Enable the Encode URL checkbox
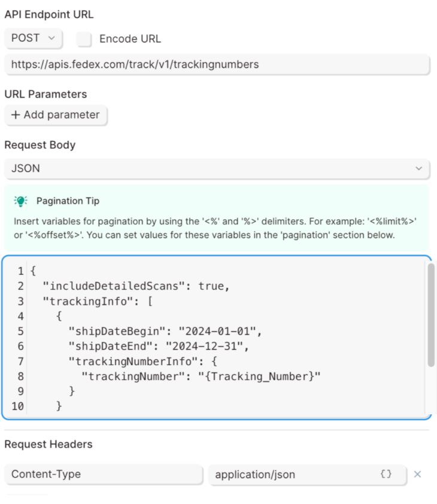 coord(84,39)
